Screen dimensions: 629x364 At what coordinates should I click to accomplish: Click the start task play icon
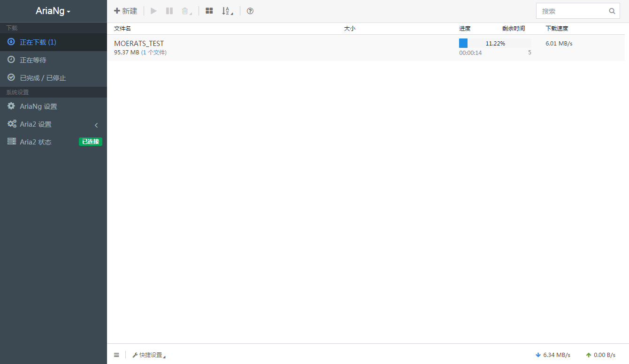pos(153,11)
